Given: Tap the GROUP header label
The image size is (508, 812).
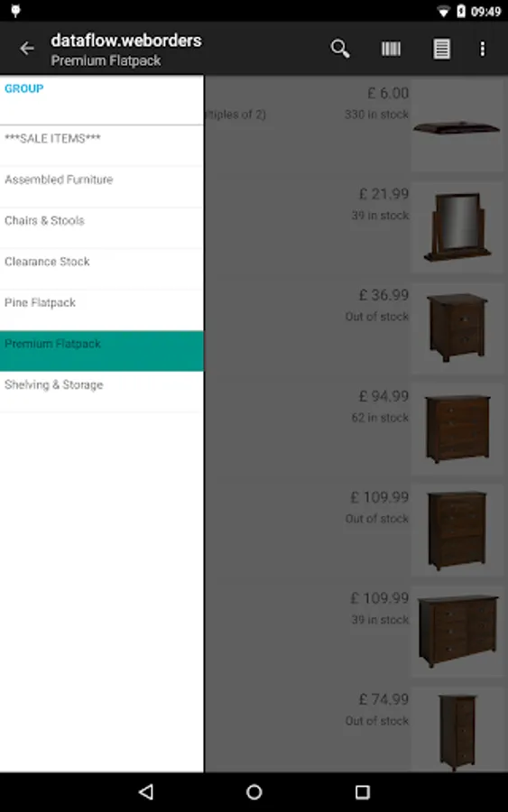Looking at the screenshot, I should click(23, 88).
